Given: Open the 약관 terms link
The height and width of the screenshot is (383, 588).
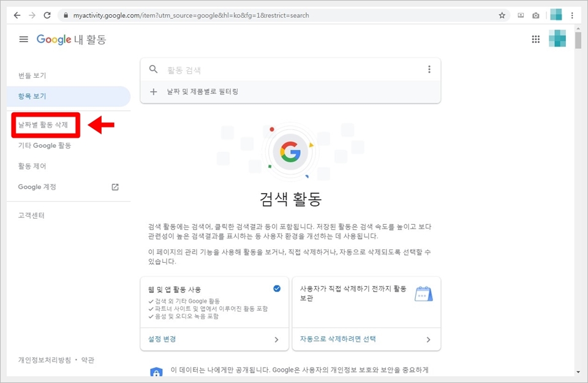Looking at the screenshot, I should click(x=88, y=360).
